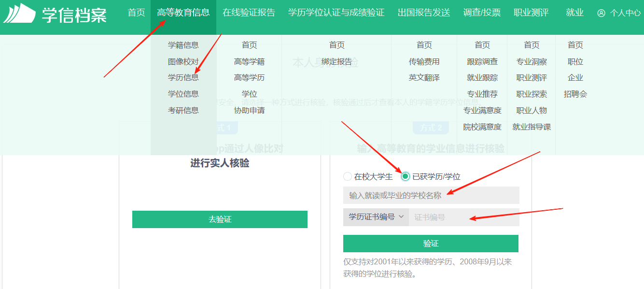Image resolution: width=644 pixels, height=289 pixels.
Task: Select 学历信息 in the submenu
Action: (183, 77)
